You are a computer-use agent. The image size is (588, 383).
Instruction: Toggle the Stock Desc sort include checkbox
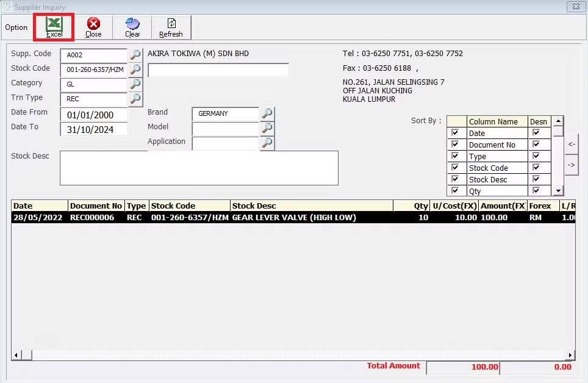(x=455, y=179)
